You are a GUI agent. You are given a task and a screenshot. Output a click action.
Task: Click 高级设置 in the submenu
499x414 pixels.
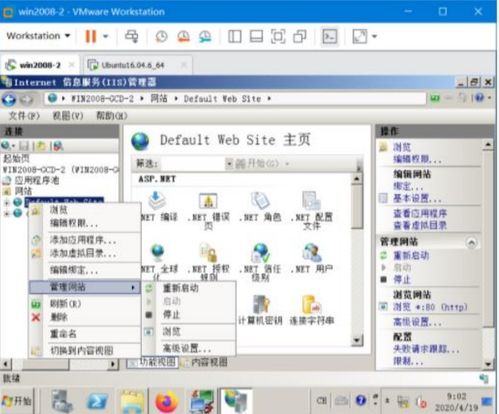tap(189, 348)
